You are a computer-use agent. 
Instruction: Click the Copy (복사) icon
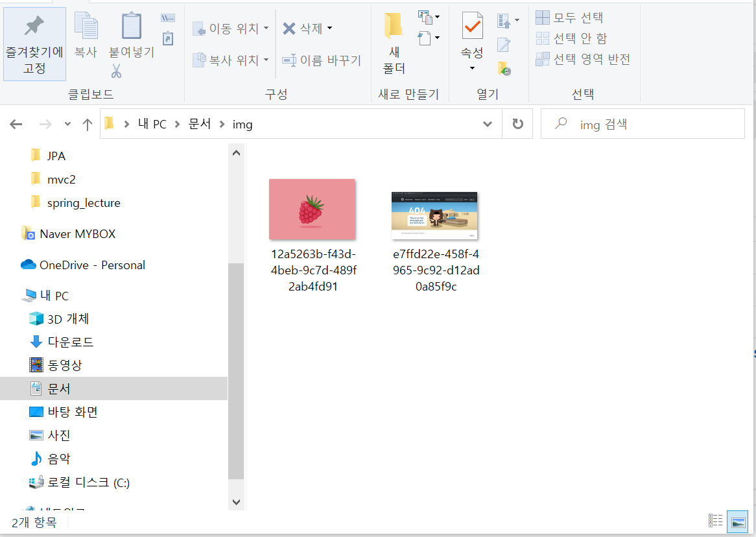86,29
